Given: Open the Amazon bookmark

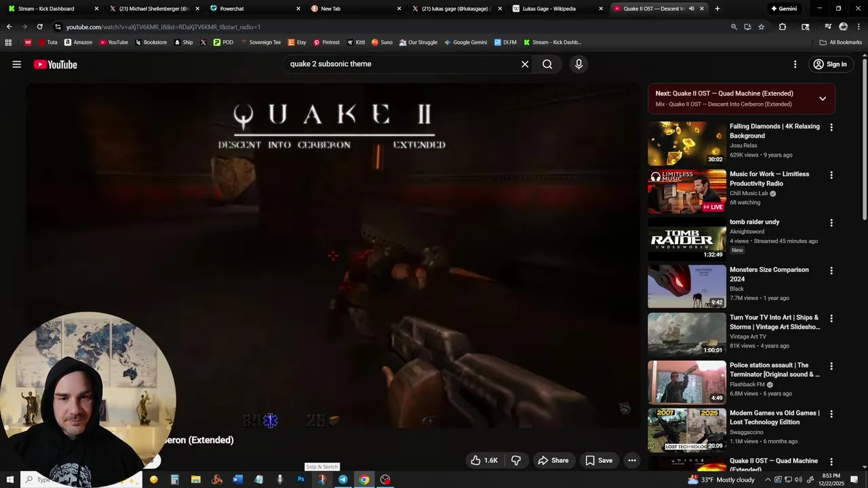Looking at the screenshot, I should point(78,42).
